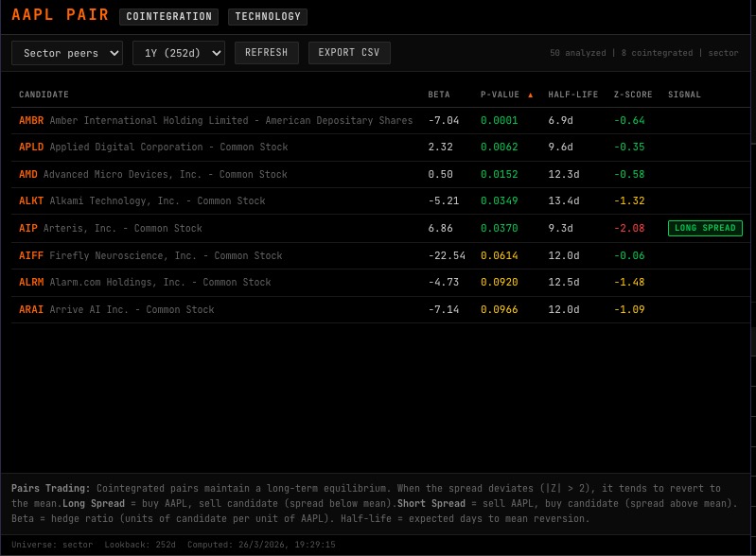Click Alkami Technology company name
Viewport: 756px width, 556px height.
tap(157, 200)
